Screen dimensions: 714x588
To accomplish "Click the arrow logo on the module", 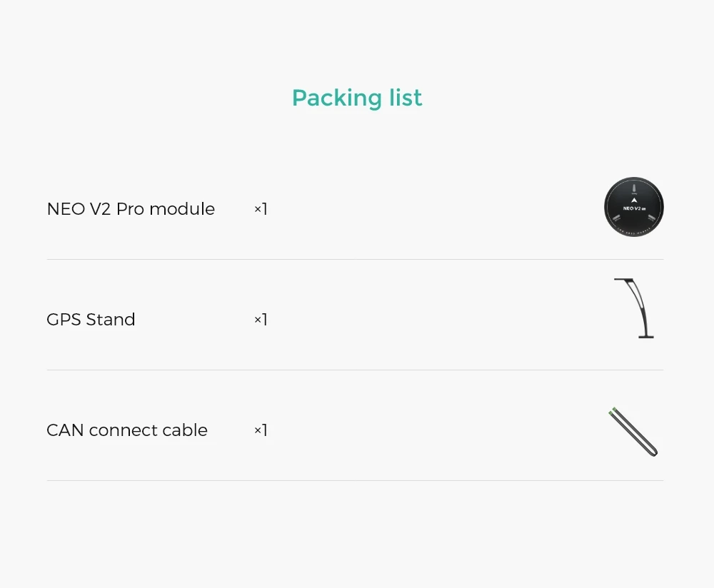I will tap(633, 201).
